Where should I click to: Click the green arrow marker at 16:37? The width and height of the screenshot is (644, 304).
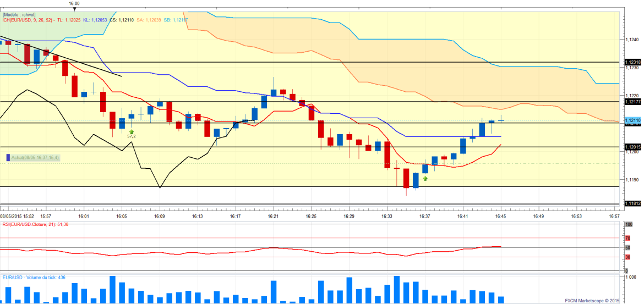pos(425,179)
